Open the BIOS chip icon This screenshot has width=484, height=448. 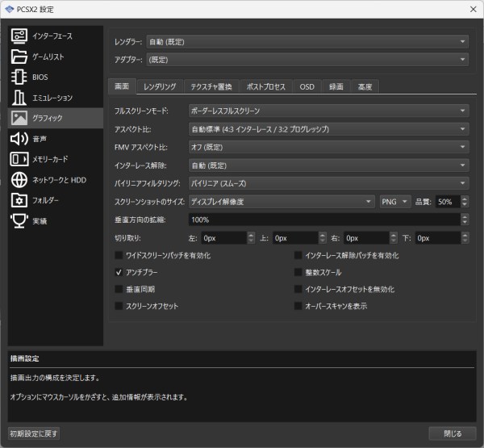coord(19,77)
